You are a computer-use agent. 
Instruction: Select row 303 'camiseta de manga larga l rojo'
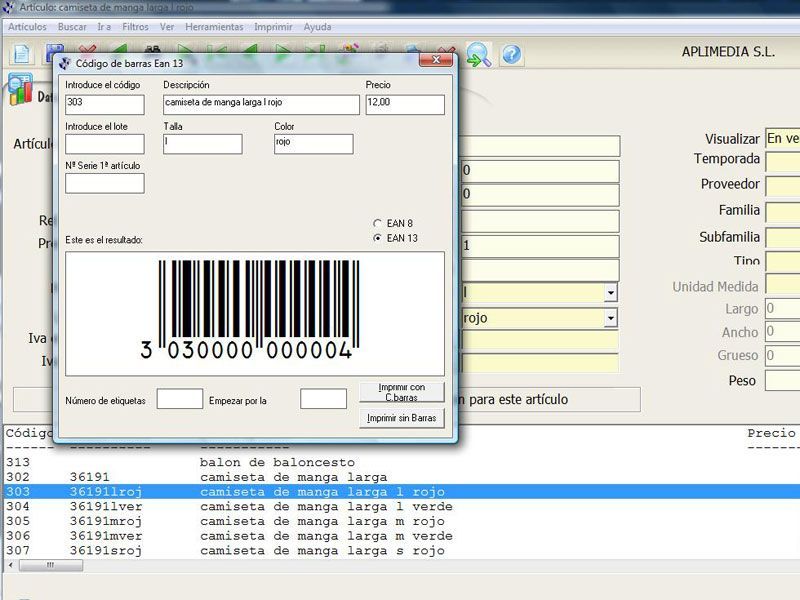[400, 492]
